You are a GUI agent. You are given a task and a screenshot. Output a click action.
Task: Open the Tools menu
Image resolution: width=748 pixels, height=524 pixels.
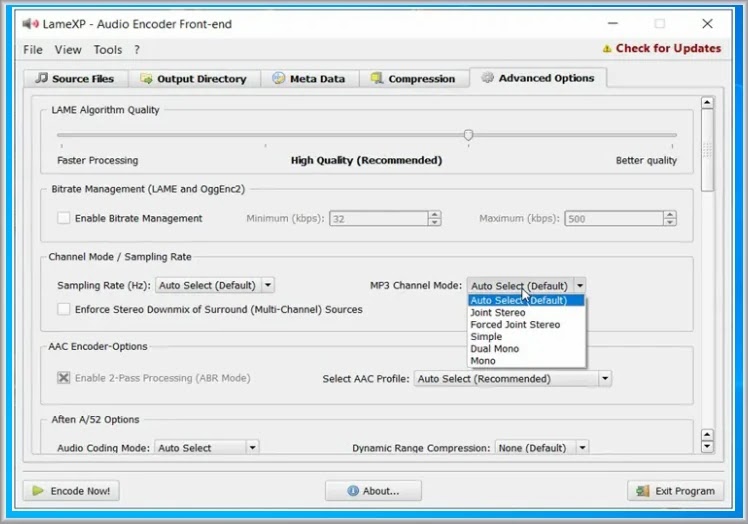pos(108,50)
